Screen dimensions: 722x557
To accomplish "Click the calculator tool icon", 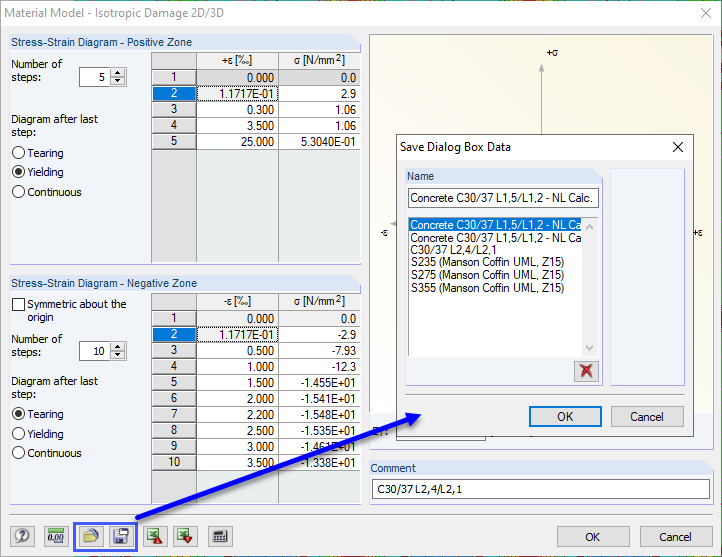I will pos(220,536).
